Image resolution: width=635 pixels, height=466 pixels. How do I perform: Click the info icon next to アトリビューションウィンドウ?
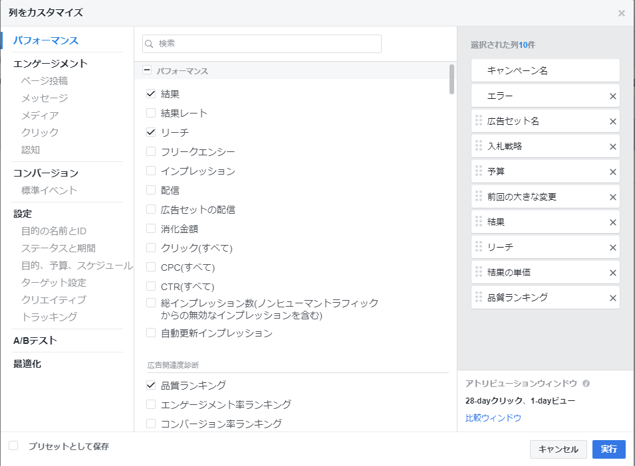586,383
